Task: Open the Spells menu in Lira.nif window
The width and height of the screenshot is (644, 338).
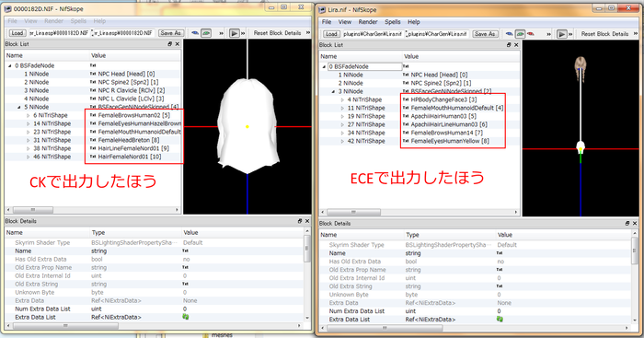Action: [392, 22]
